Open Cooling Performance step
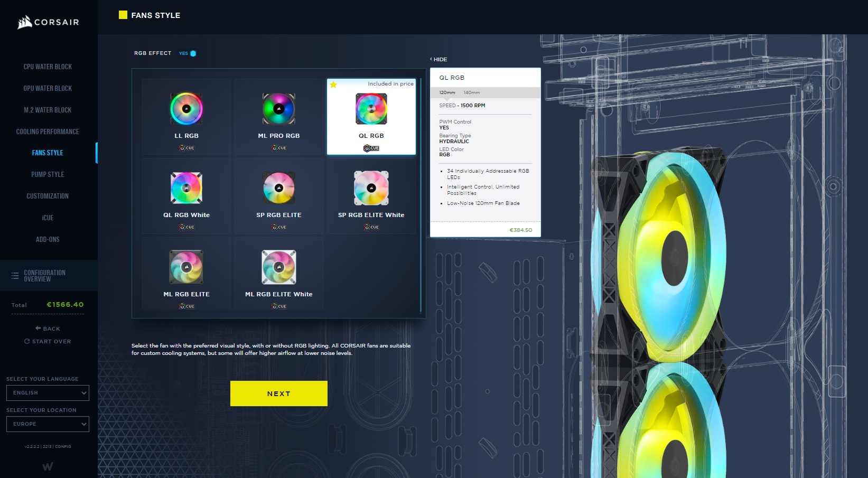The image size is (868, 478). point(48,132)
